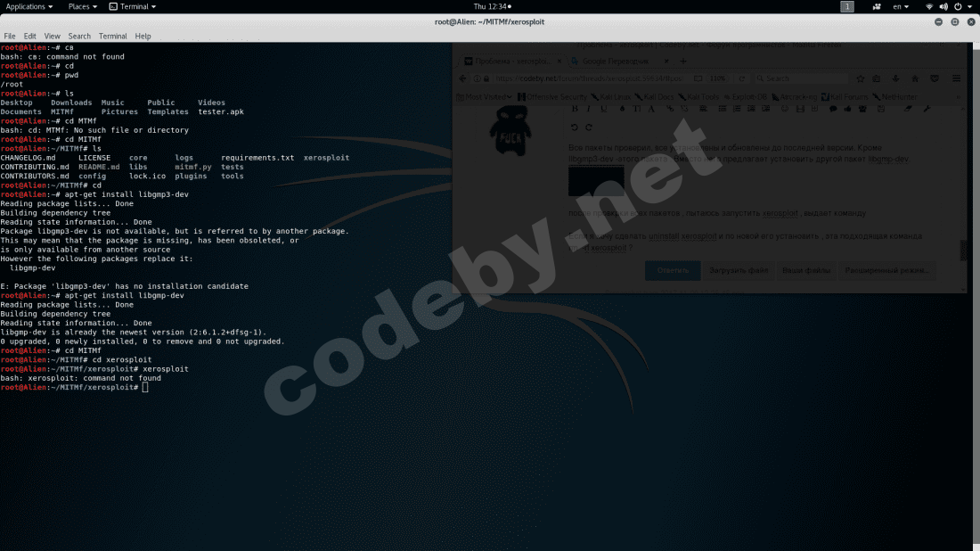Viewport: 980px width, 551px height.
Task: Click the Ответить reply button
Action: tap(673, 270)
